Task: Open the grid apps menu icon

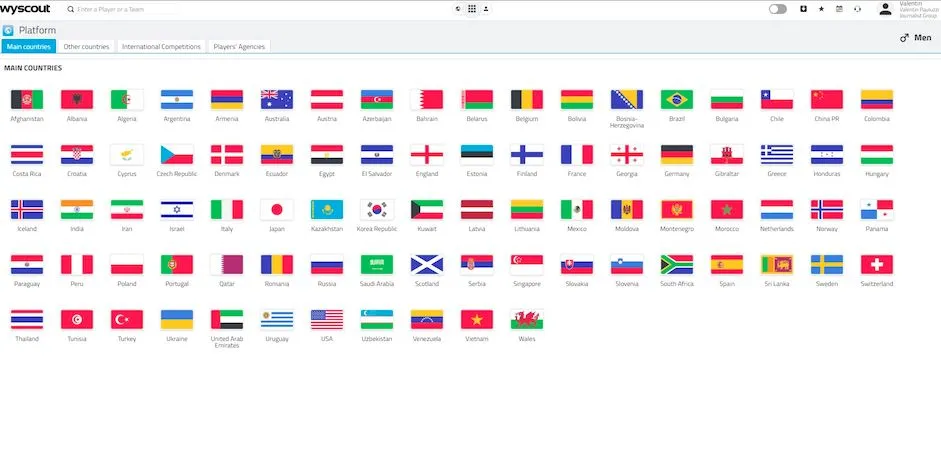Action: point(472,9)
